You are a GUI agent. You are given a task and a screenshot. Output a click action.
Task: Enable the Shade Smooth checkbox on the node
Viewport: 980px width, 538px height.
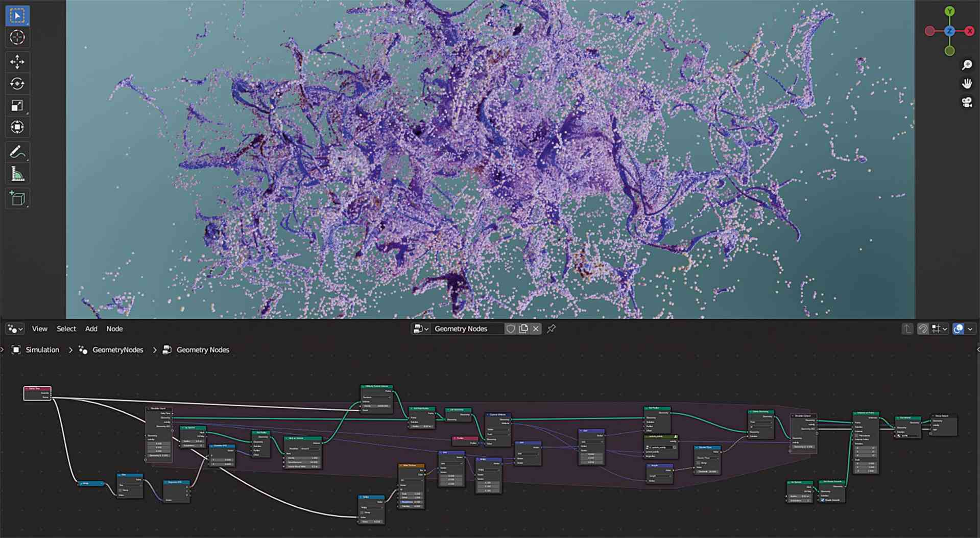823,501
